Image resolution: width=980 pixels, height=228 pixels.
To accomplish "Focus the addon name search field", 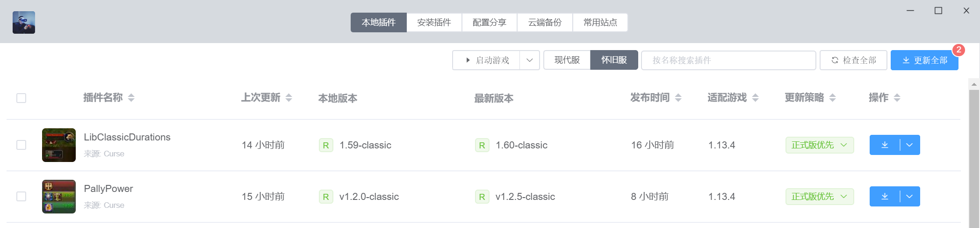I will pos(728,60).
